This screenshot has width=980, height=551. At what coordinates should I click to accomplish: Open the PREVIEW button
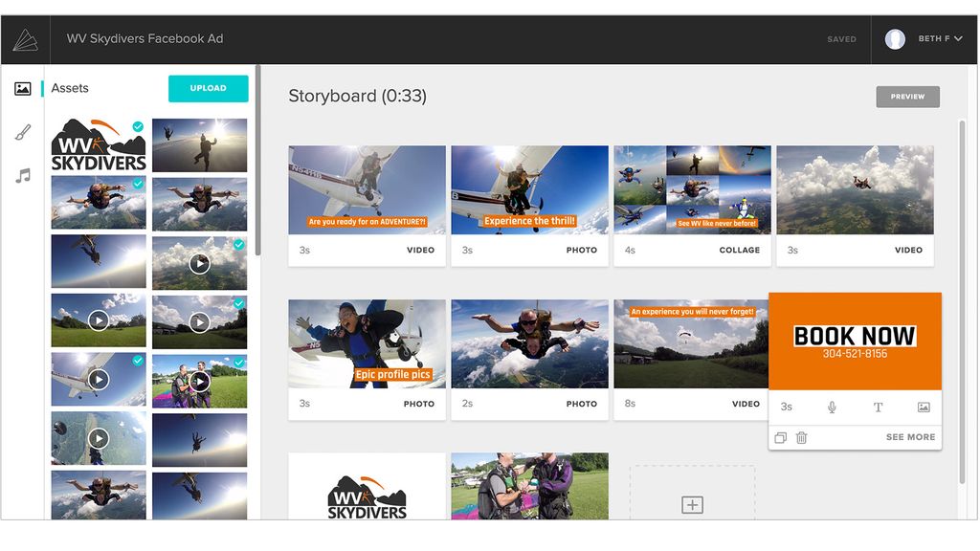click(906, 97)
